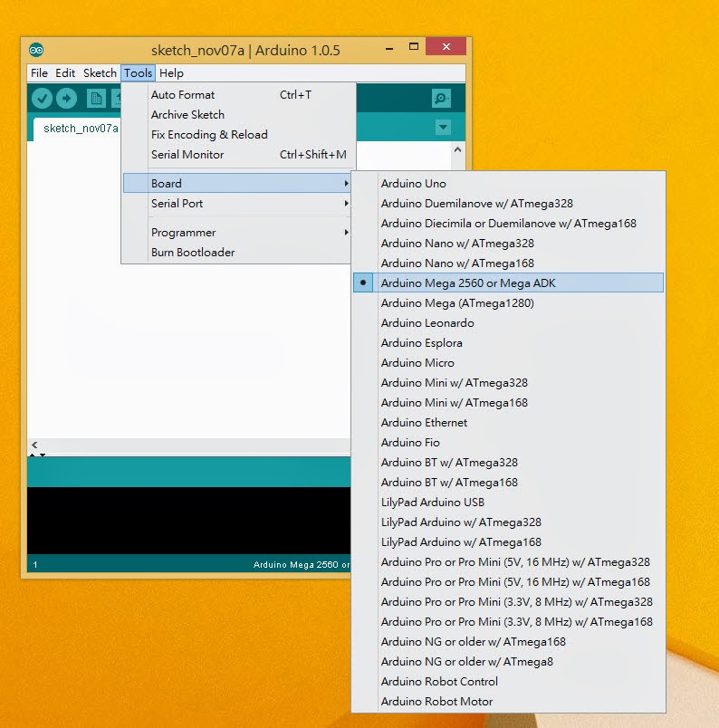Select Arduino Robot Control

508,682
